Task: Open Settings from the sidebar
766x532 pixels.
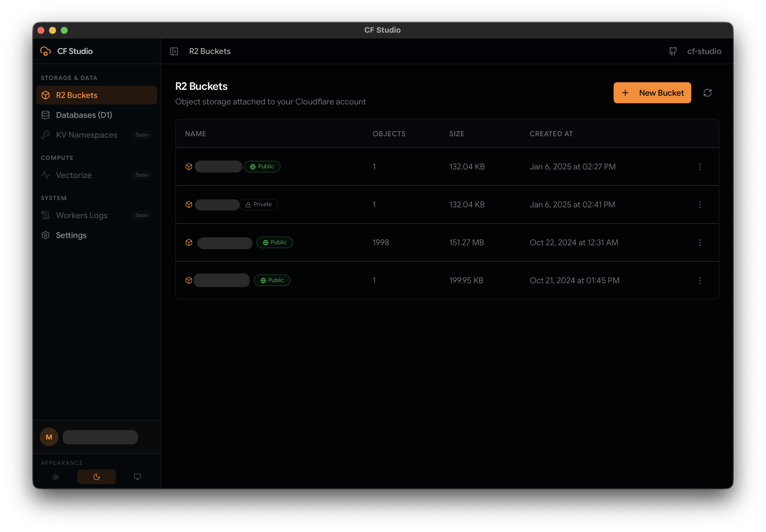Action: (x=71, y=235)
